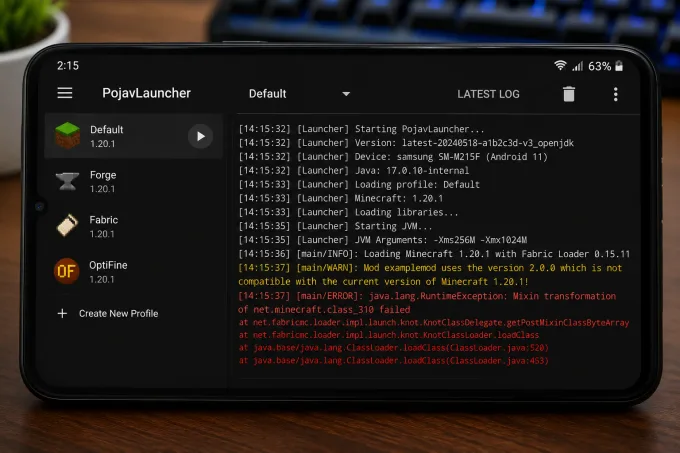Select the 'Loading libraries...' log line
The image size is (680, 453).
click(x=349, y=212)
